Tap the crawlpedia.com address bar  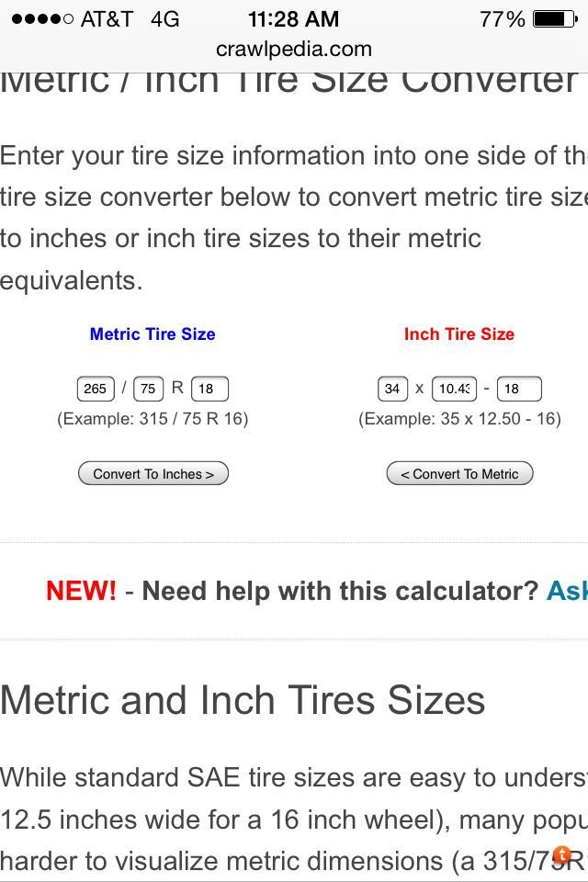click(x=294, y=50)
